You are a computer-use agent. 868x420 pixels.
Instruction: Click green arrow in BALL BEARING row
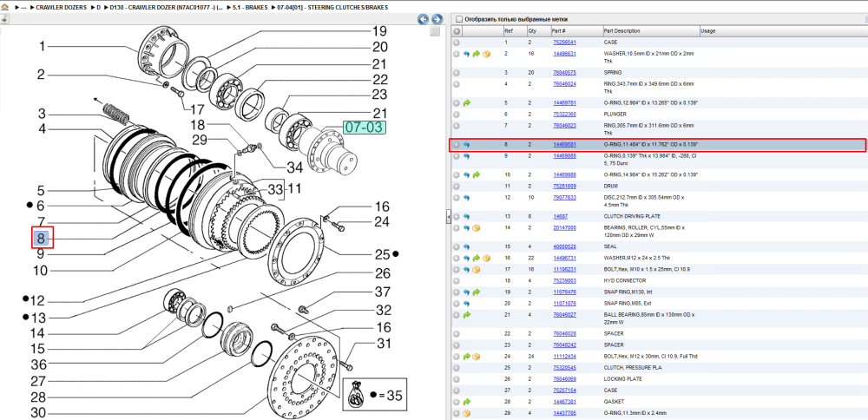pos(466,315)
